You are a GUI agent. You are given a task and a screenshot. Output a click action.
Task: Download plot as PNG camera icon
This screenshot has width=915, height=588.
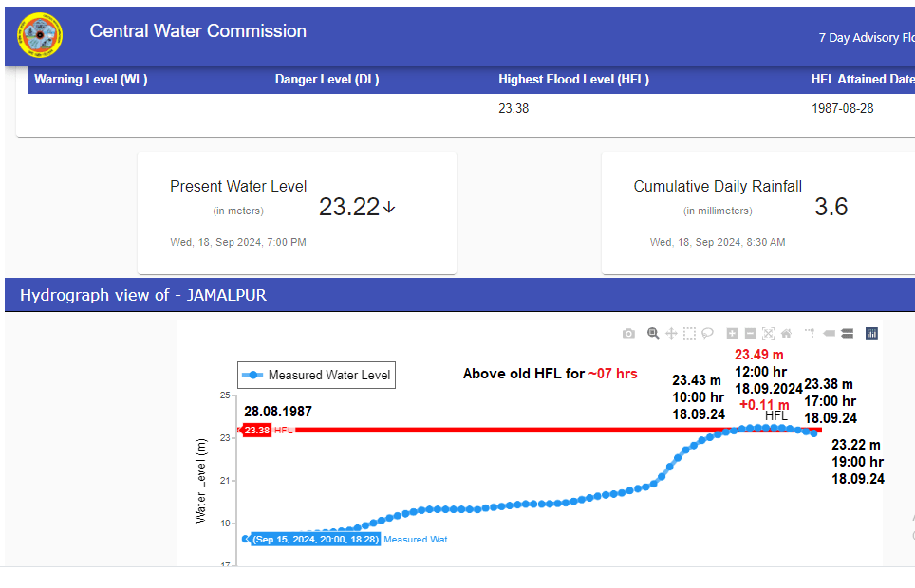(x=628, y=334)
